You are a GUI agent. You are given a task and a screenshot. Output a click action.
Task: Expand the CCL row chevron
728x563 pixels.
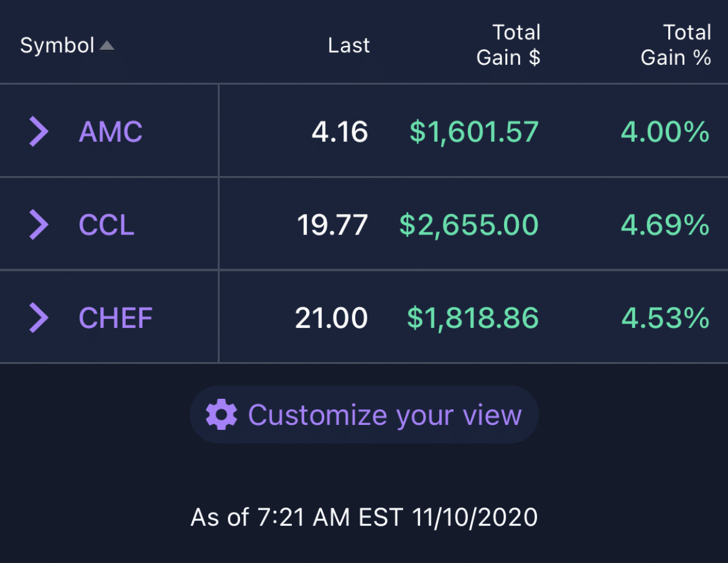[x=39, y=225]
